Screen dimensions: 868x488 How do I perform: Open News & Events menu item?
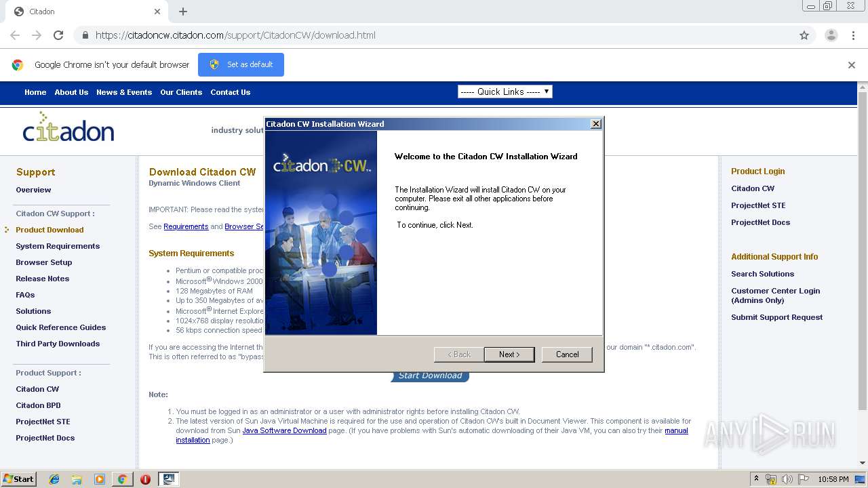tap(124, 92)
